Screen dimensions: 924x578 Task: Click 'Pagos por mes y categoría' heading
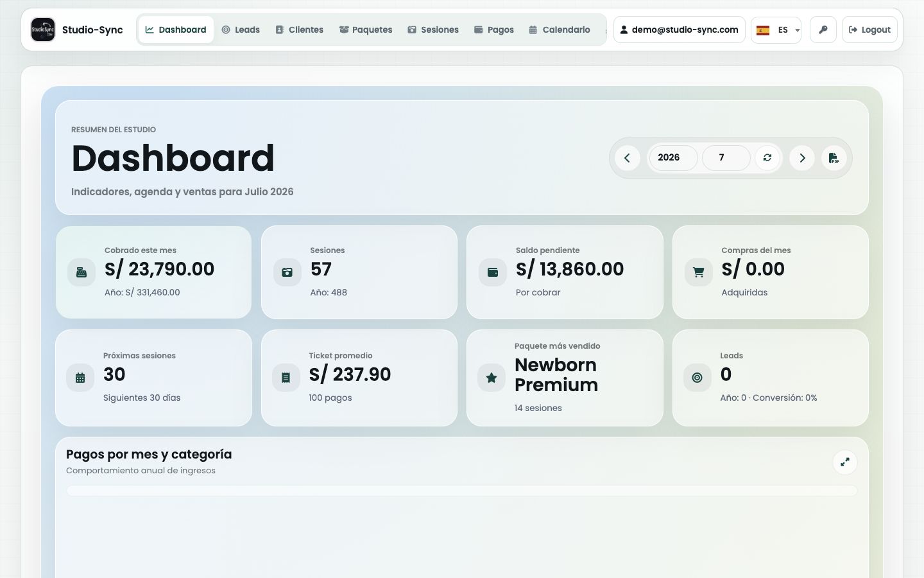click(x=149, y=454)
